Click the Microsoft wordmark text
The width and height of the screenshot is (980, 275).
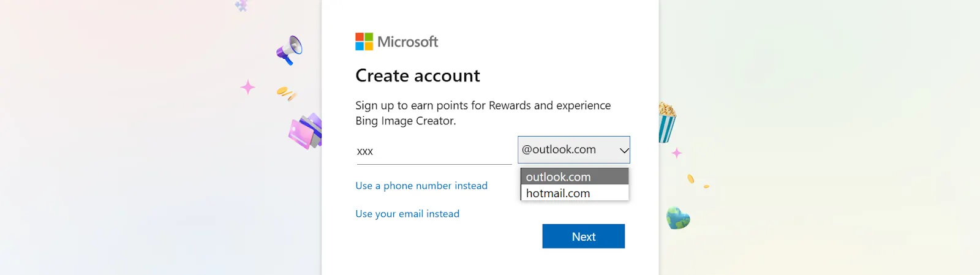(408, 42)
